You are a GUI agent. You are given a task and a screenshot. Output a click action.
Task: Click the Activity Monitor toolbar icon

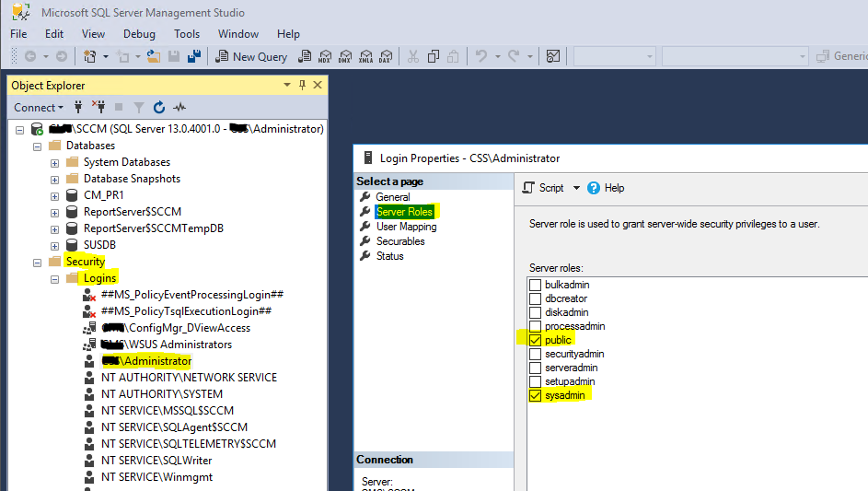552,56
